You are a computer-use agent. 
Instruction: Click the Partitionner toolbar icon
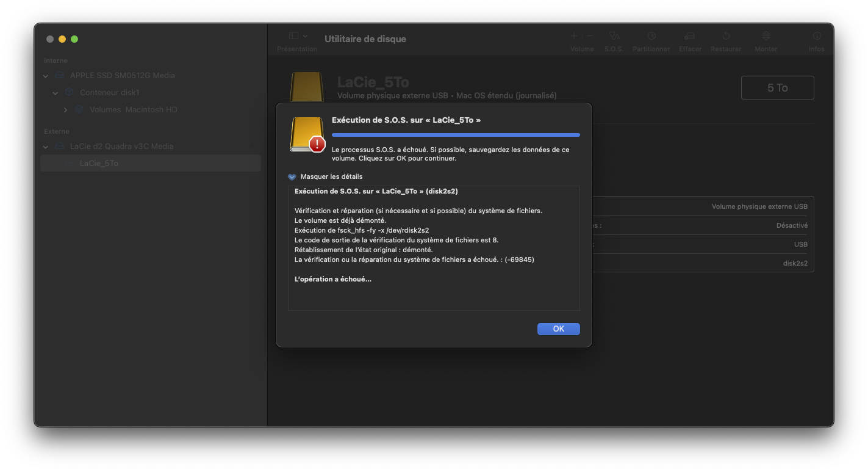click(x=651, y=37)
